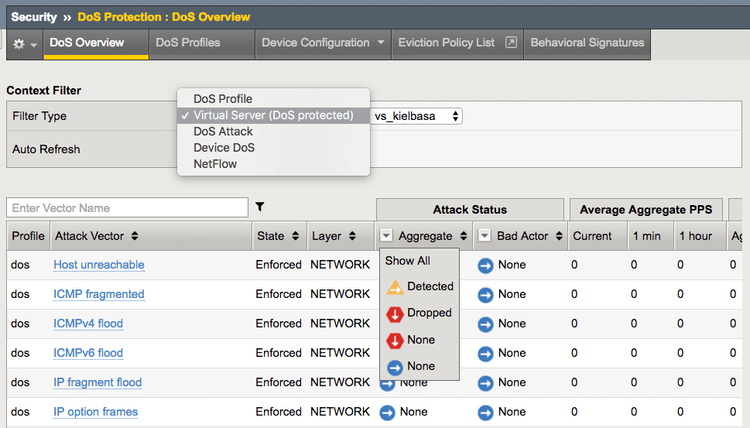Select the red Dropped status icon option
750x428 pixels.
coord(394,313)
